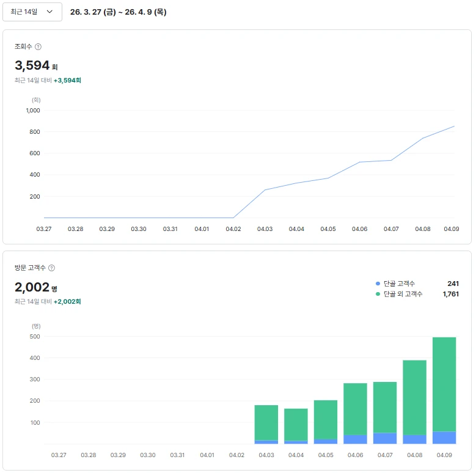The height and width of the screenshot is (473, 476).
Task: Click the green 단골 외 고객수 legend dot
Action: pos(378,294)
